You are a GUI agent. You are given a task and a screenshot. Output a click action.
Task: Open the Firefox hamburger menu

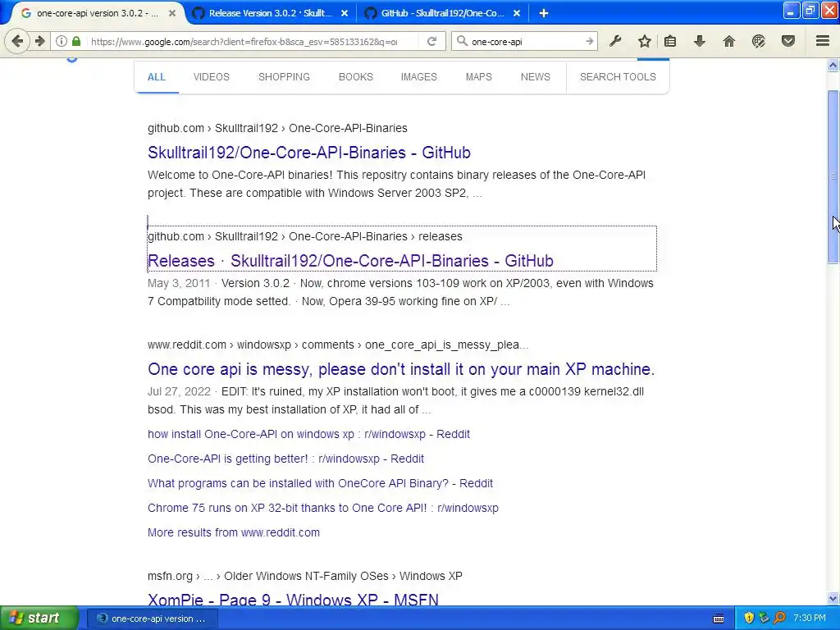(823, 41)
